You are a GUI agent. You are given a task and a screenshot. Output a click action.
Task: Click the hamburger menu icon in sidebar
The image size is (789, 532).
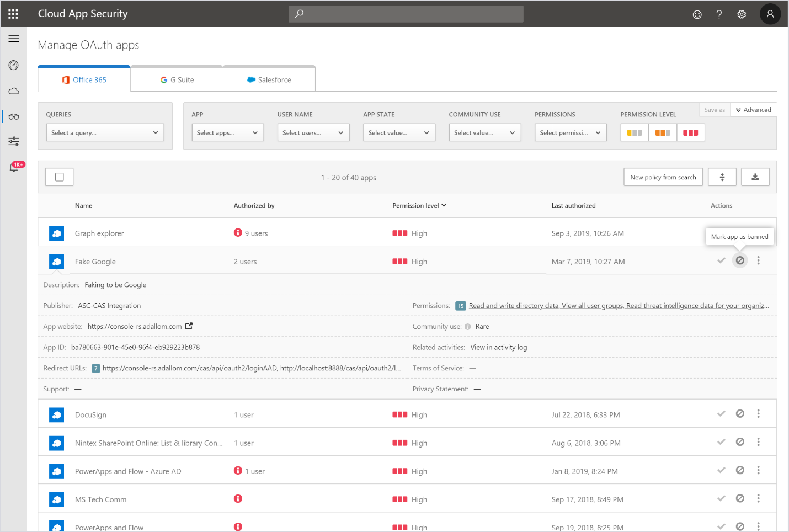pos(14,39)
